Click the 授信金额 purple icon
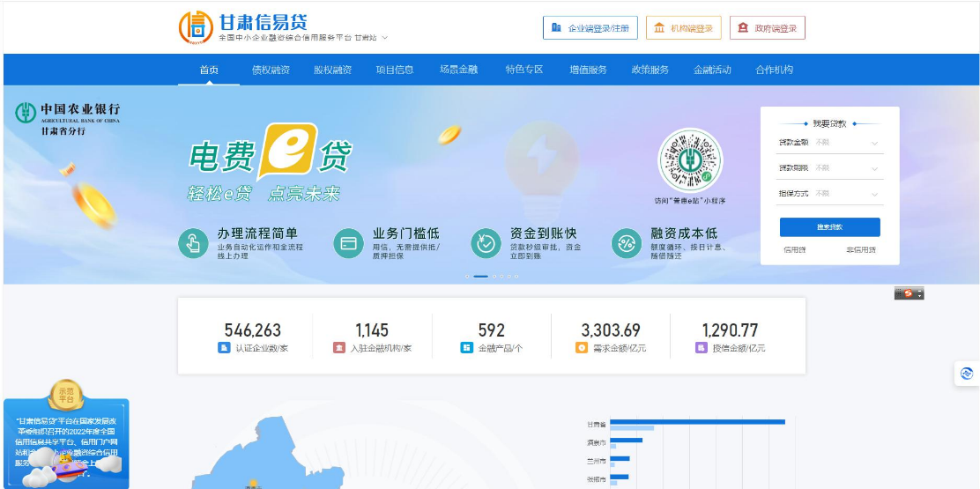 point(702,348)
